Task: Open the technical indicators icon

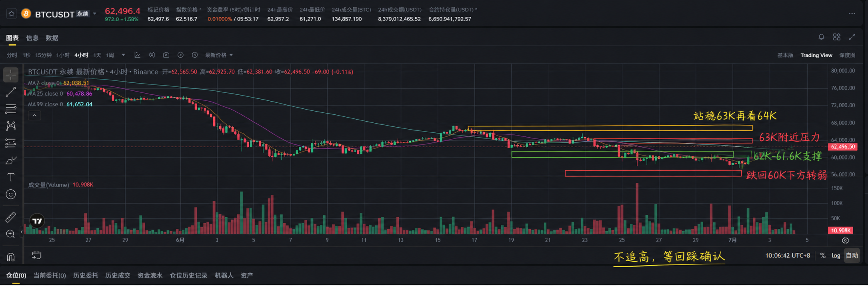Action: (137, 55)
